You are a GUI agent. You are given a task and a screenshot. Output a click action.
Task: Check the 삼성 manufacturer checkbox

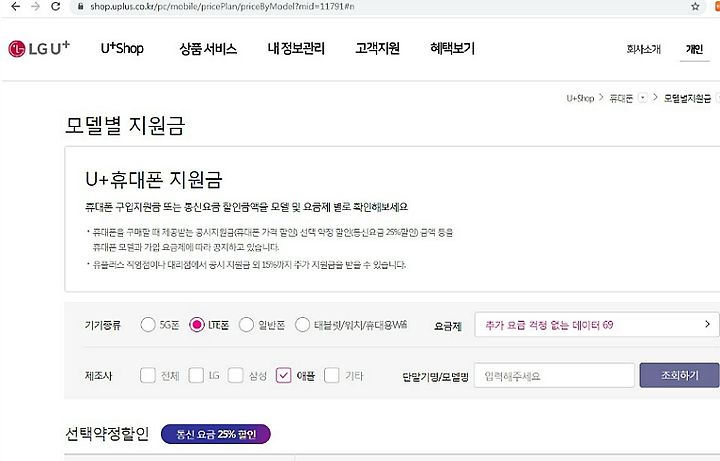click(x=235, y=375)
